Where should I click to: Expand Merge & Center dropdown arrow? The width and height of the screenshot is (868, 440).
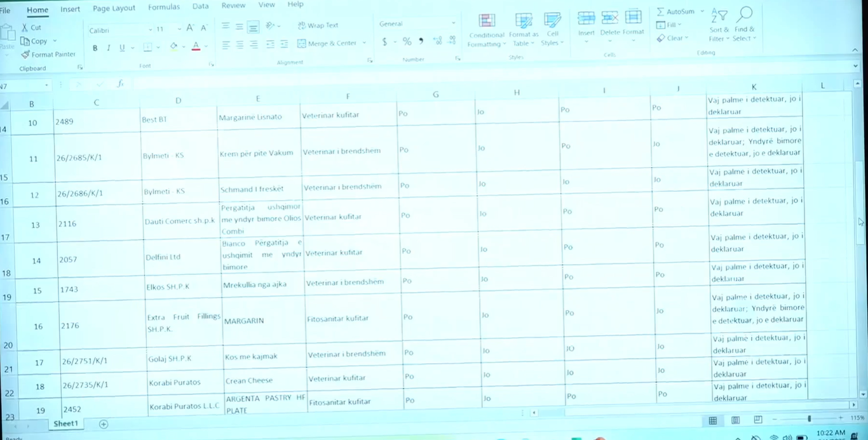tap(364, 43)
